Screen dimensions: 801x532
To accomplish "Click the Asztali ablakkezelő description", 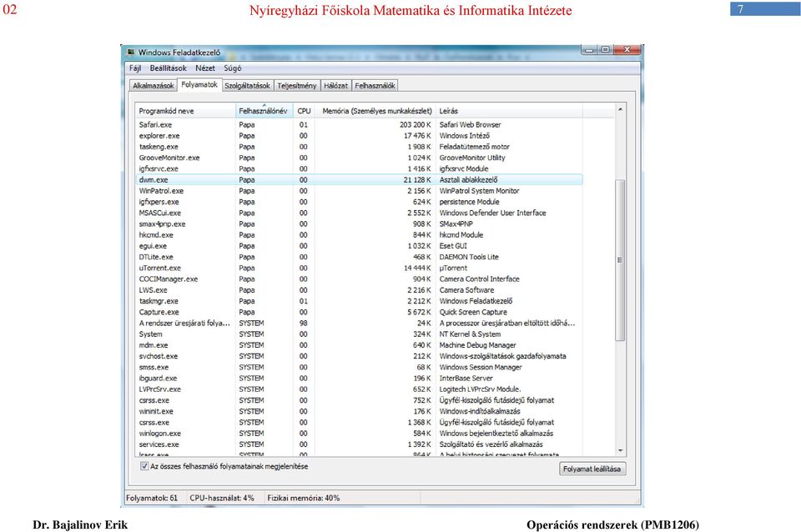I will tap(468, 180).
